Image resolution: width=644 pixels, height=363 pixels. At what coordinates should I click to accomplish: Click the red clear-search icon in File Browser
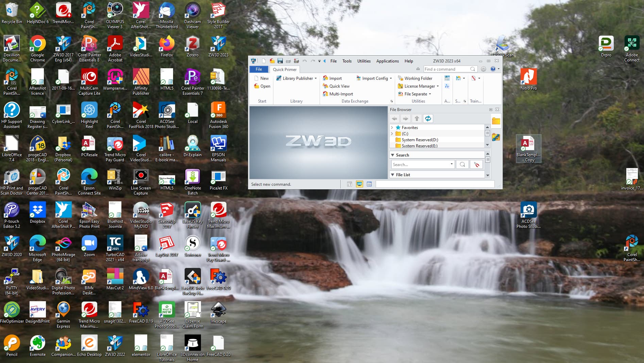(476, 164)
